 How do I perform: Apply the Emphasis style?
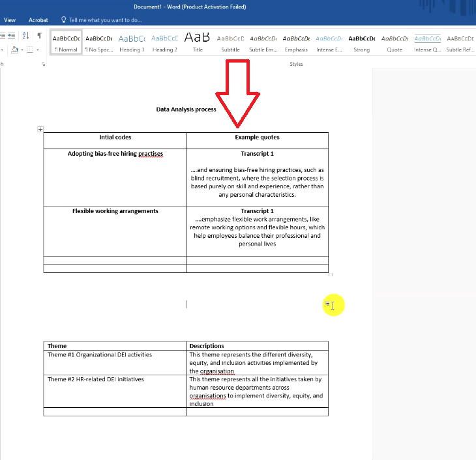point(296,42)
